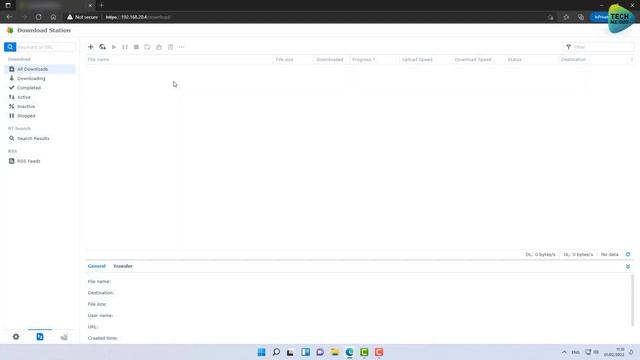This screenshot has width=640, height=360.
Task: Open the Windows Start menu
Action: click(261, 352)
